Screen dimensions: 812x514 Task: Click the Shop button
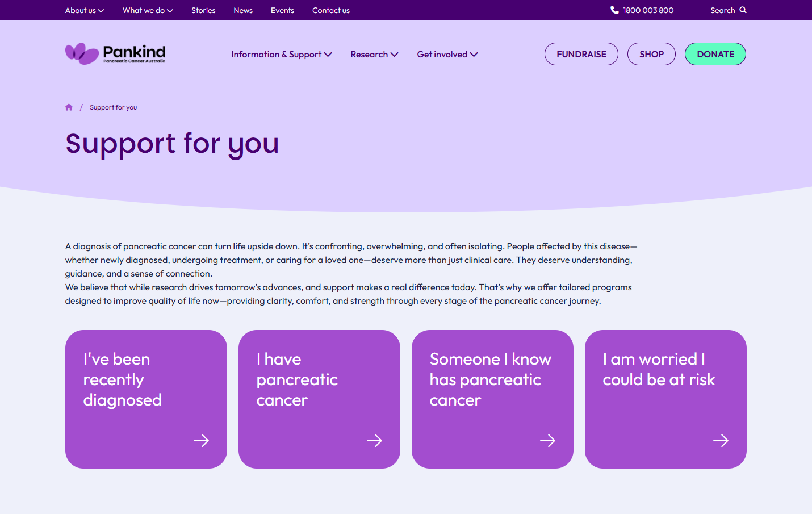click(651, 55)
